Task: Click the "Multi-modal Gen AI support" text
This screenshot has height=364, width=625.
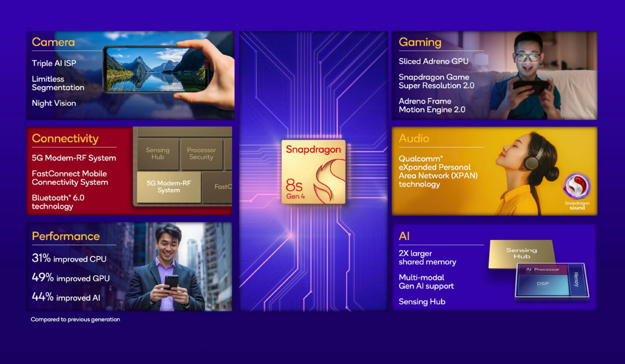Action: point(427,281)
